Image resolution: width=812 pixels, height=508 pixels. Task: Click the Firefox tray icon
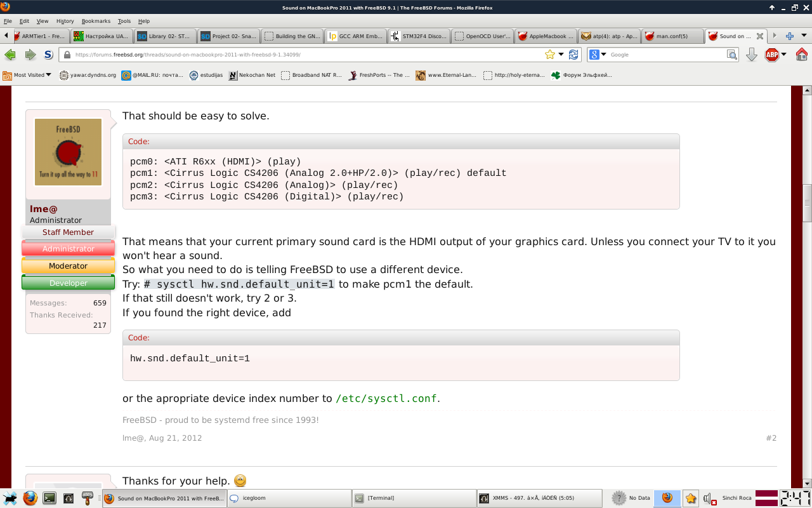click(x=667, y=498)
